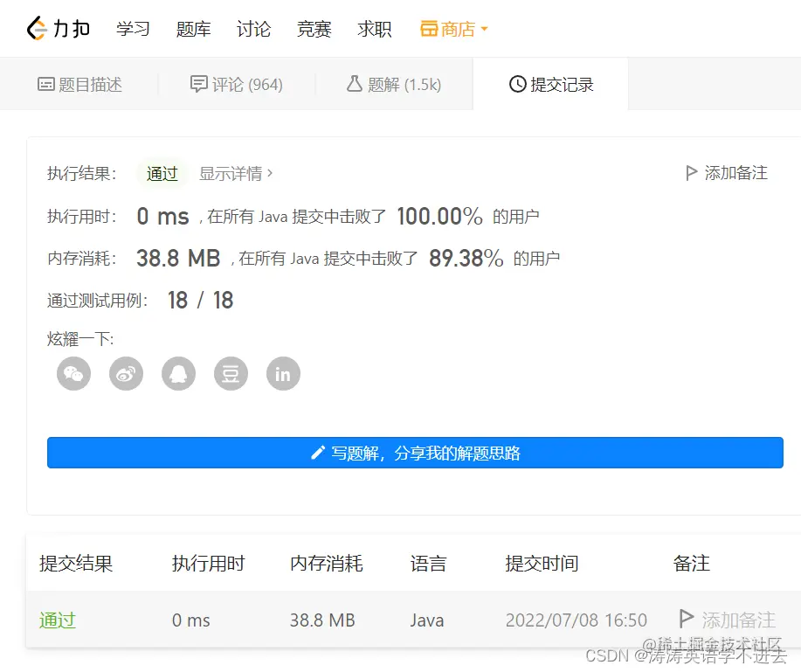The height and width of the screenshot is (672, 801).
Task: Click the 内存消耗 column header
Action: click(327, 564)
